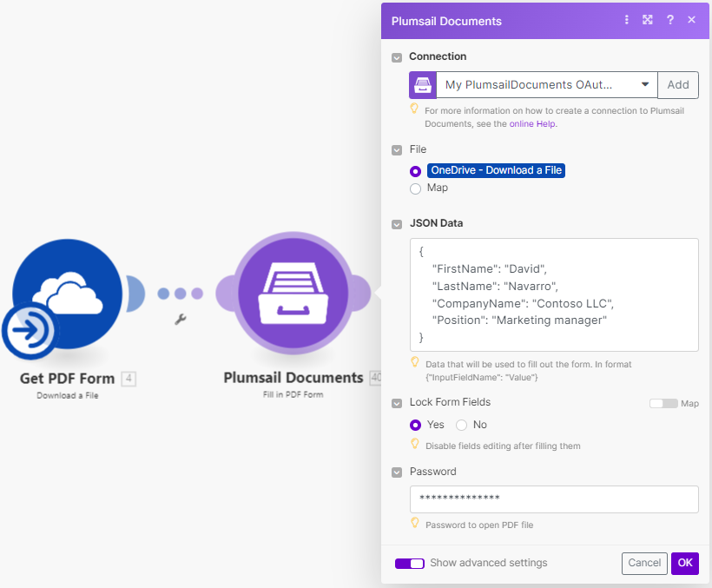Image resolution: width=712 pixels, height=588 pixels.
Task: Collapse the JSON Data section
Action: coord(397,224)
